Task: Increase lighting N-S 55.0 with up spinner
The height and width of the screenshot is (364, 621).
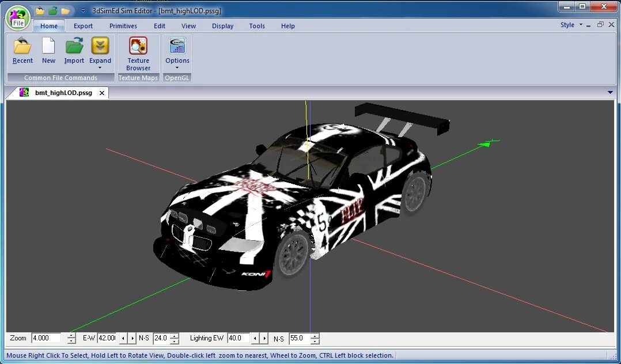Action: pyautogui.click(x=315, y=336)
